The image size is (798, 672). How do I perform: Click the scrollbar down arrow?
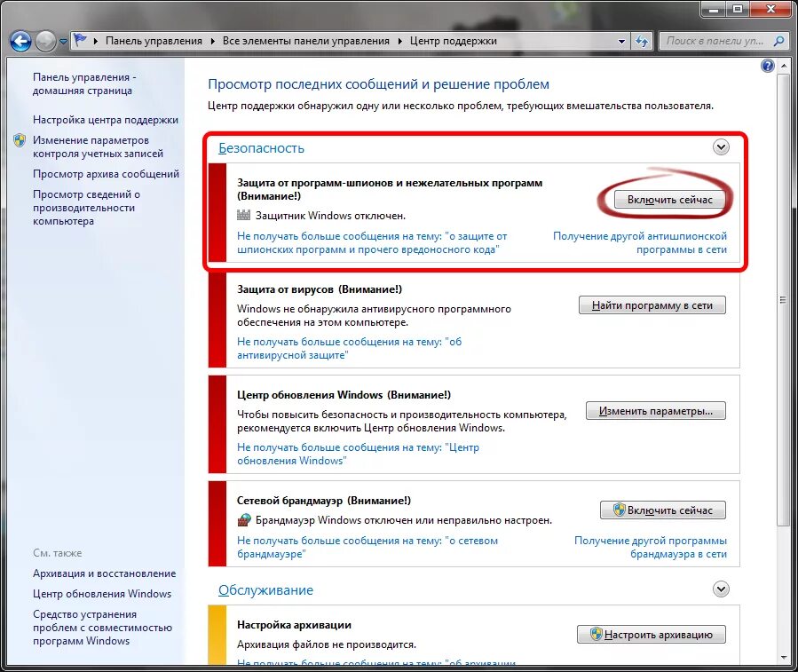pyautogui.click(x=783, y=657)
